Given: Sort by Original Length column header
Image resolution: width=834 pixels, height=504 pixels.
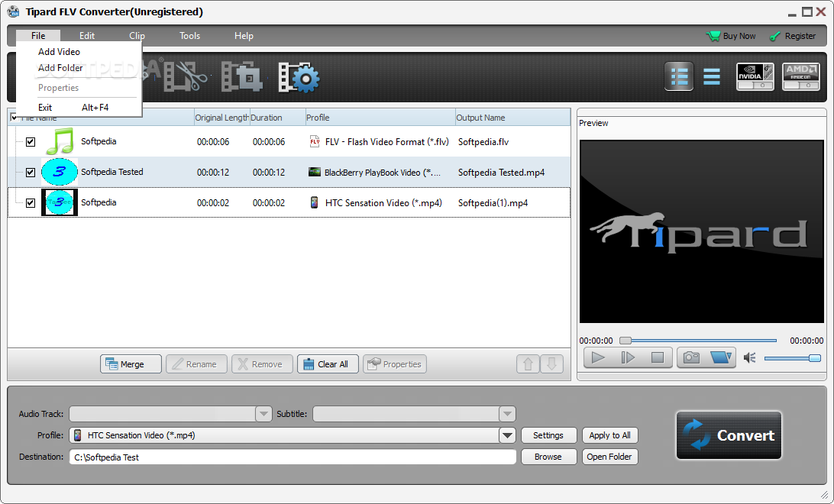Looking at the screenshot, I should 221,118.
